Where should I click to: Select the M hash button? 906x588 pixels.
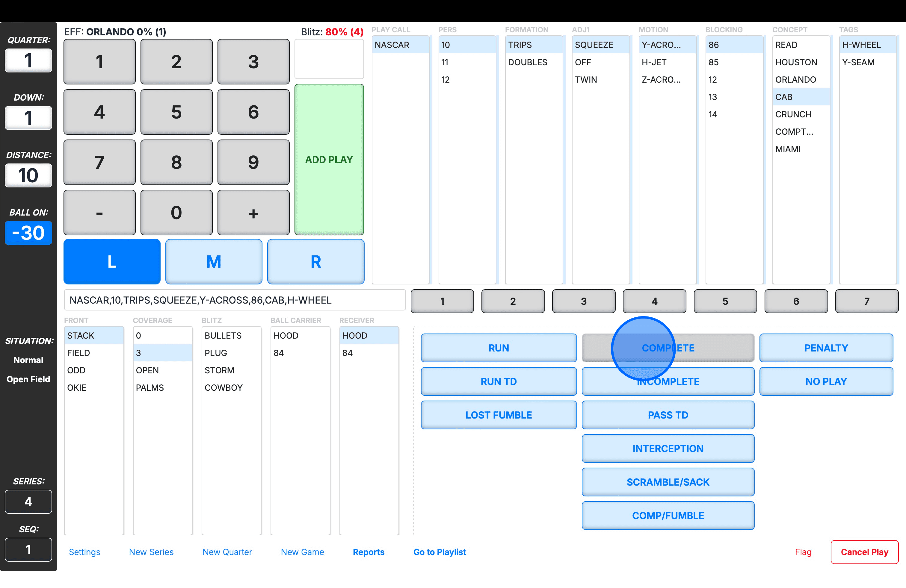coord(214,262)
